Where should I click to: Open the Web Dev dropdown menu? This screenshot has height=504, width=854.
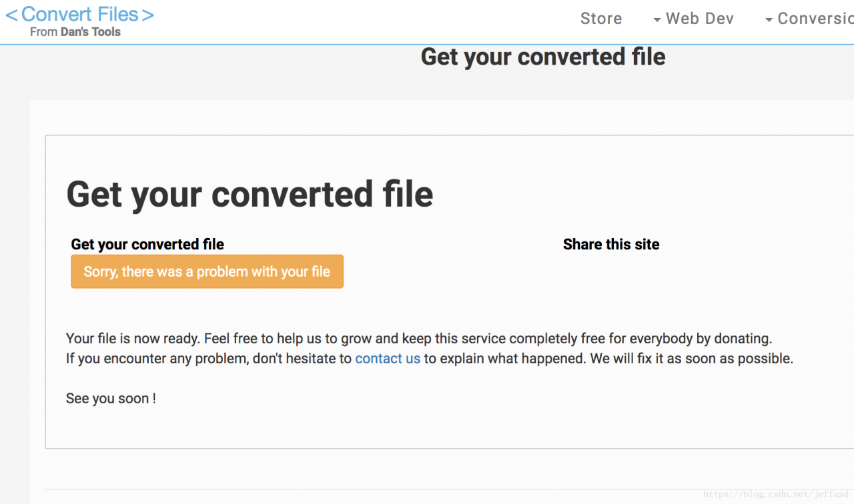coord(693,19)
